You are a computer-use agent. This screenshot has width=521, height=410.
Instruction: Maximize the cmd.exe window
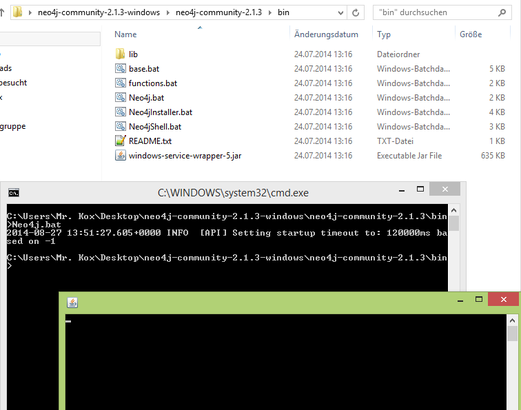tap(420, 189)
